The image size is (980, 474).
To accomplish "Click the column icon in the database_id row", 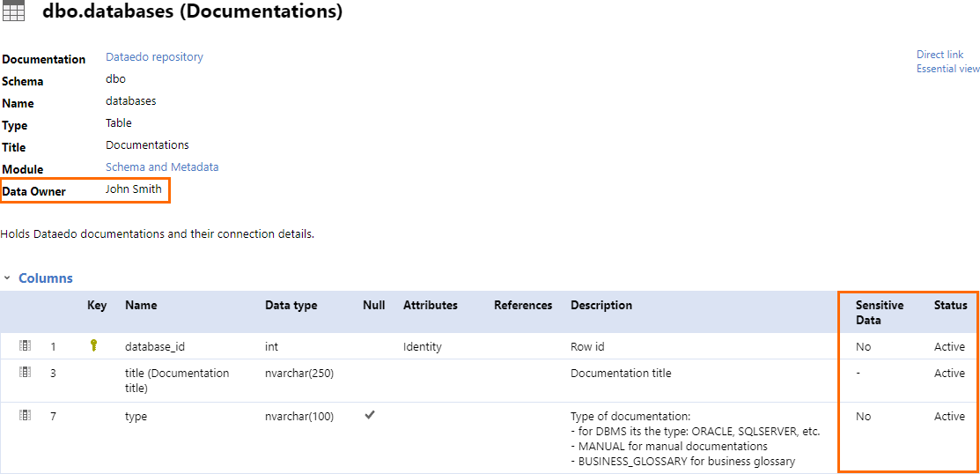I will click(26, 346).
